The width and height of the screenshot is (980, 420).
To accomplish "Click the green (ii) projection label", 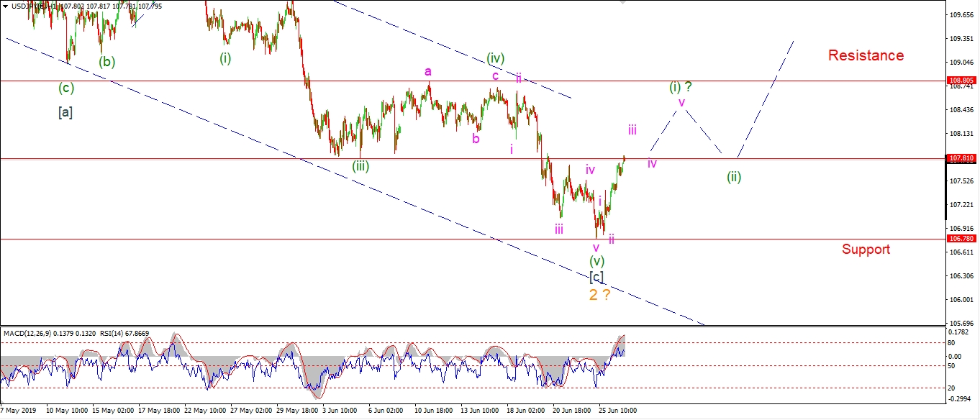I will click(733, 177).
